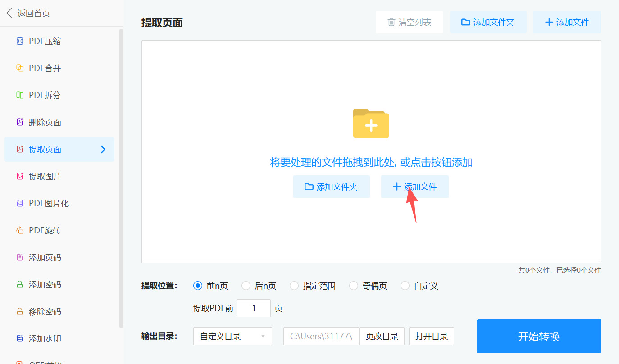Click the 开始转换 button
This screenshot has width=619, height=364.
pos(538,336)
